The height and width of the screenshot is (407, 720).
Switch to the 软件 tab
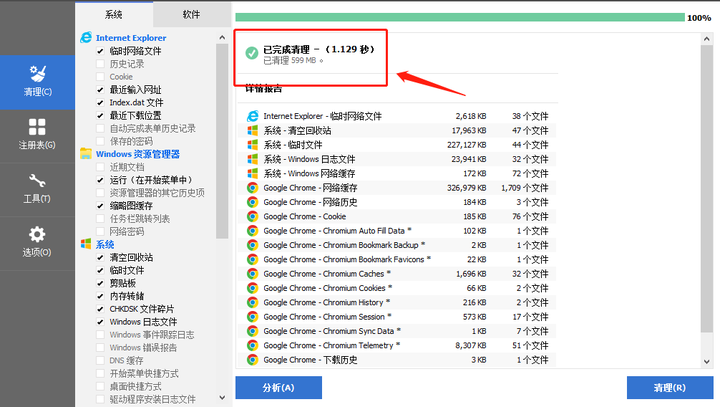tap(191, 15)
